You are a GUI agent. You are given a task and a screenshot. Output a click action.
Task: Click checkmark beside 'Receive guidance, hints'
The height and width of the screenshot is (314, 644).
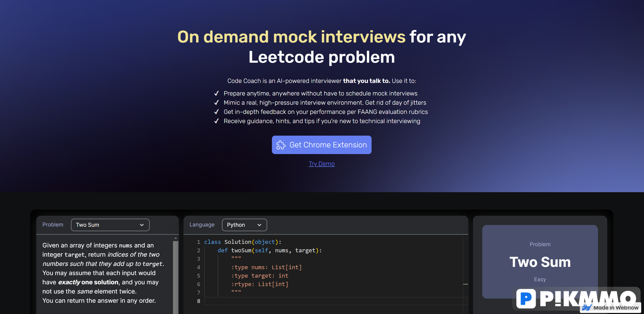(216, 121)
